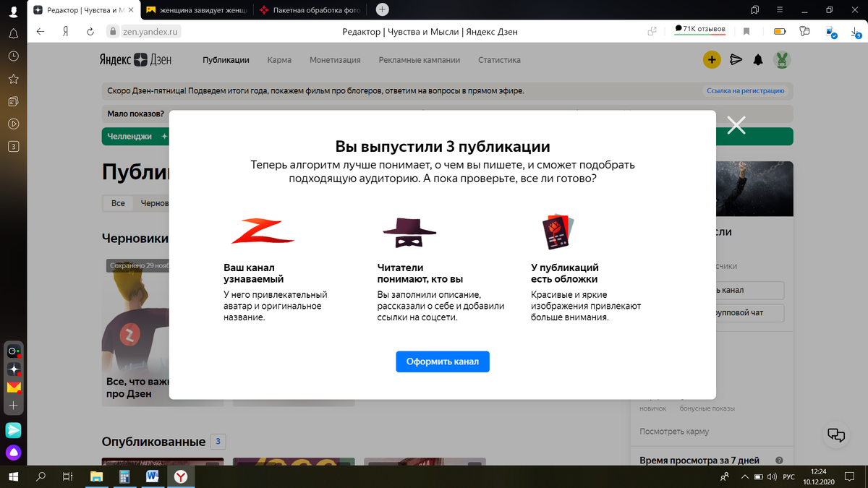Viewport: 868px width, 488px height.
Task: Switch to 'женщина завидует женщ' tab
Action: 197,10
